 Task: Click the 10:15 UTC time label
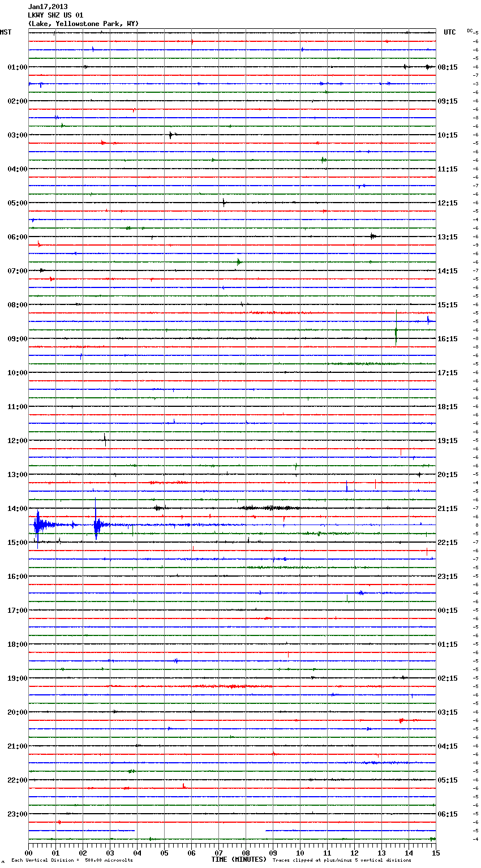click(x=448, y=135)
